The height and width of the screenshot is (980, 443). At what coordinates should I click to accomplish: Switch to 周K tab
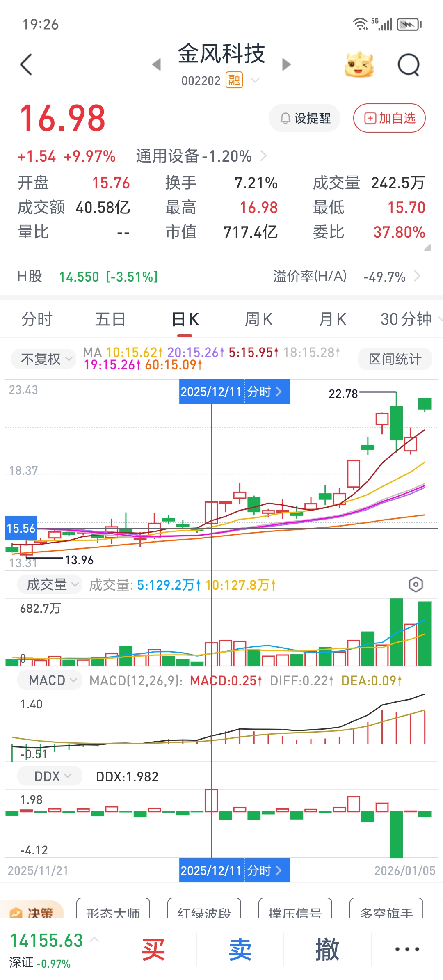(x=258, y=319)
